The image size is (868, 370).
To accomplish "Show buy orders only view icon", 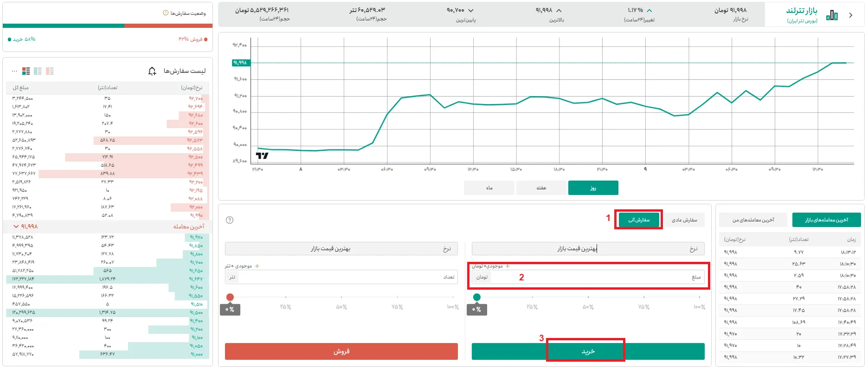I will click(38, 71).
